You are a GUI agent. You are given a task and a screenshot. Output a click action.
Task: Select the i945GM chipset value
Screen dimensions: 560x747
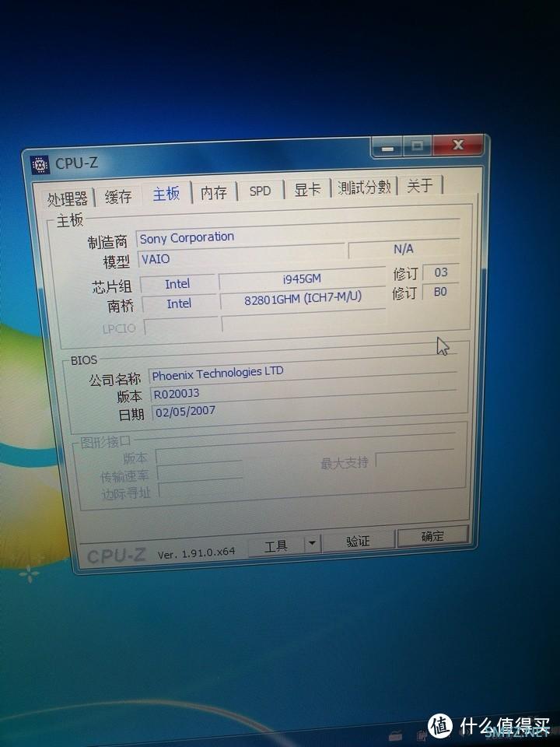pyautogui.click(x=302, y=279)
